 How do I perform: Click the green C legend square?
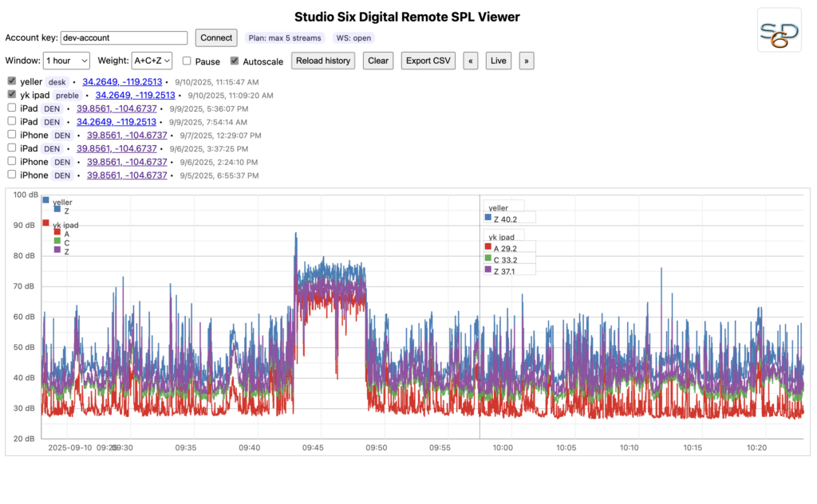point(57,241)
